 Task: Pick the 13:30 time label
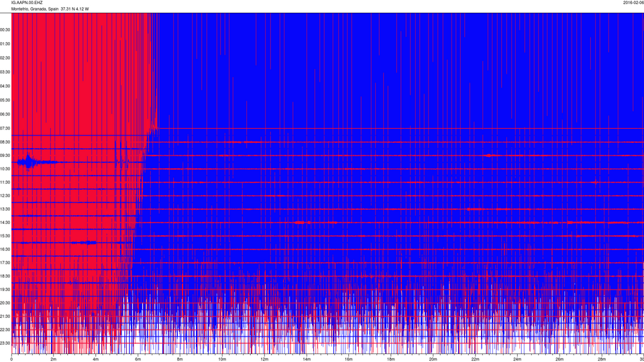point(5,209)
